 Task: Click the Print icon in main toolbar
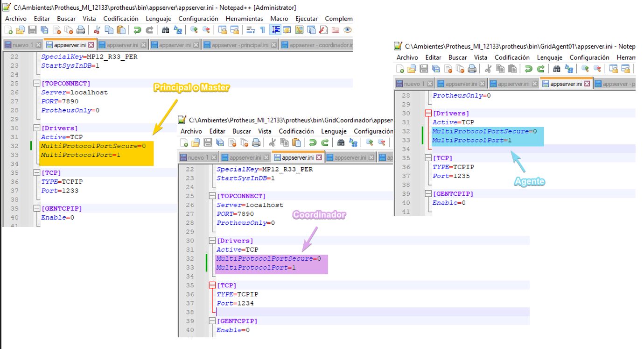tap(81, 30)
